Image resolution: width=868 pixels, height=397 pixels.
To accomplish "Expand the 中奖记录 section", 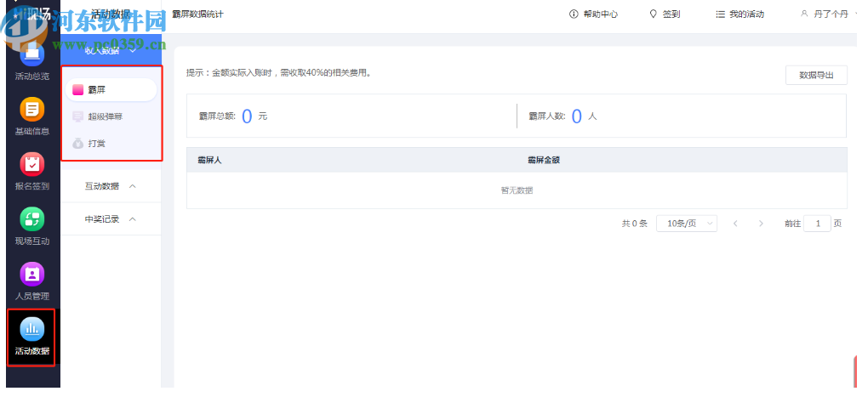I will (111, 219).
